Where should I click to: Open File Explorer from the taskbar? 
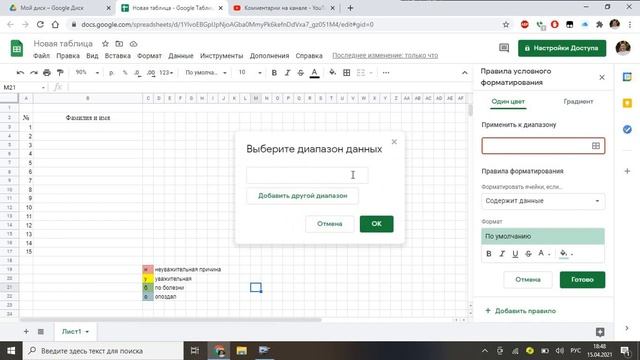click(242, 351)
